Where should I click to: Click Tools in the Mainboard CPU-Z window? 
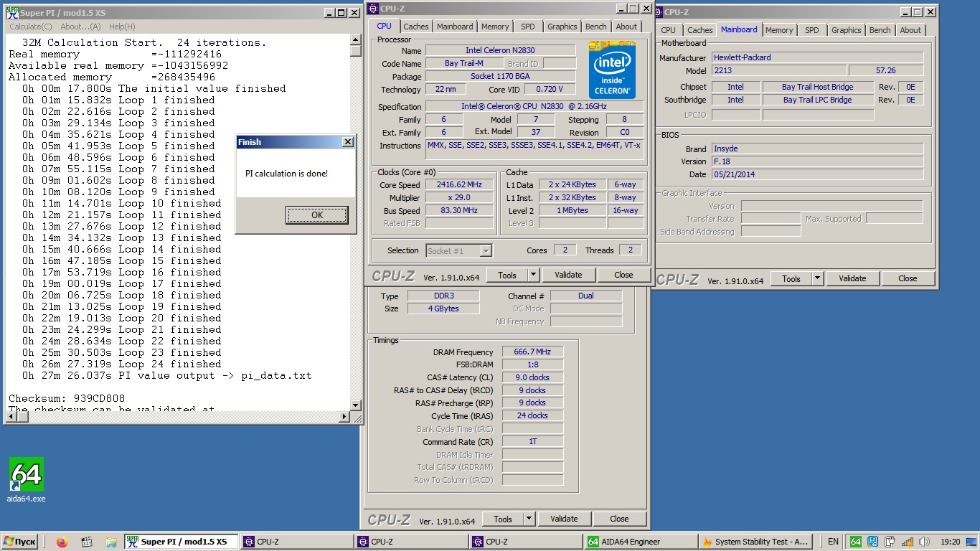[791, 279]
